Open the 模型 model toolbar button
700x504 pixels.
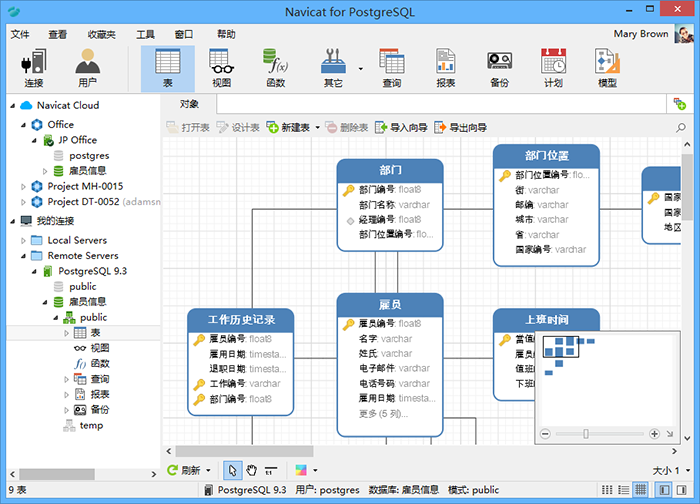(x=607, y=68)
